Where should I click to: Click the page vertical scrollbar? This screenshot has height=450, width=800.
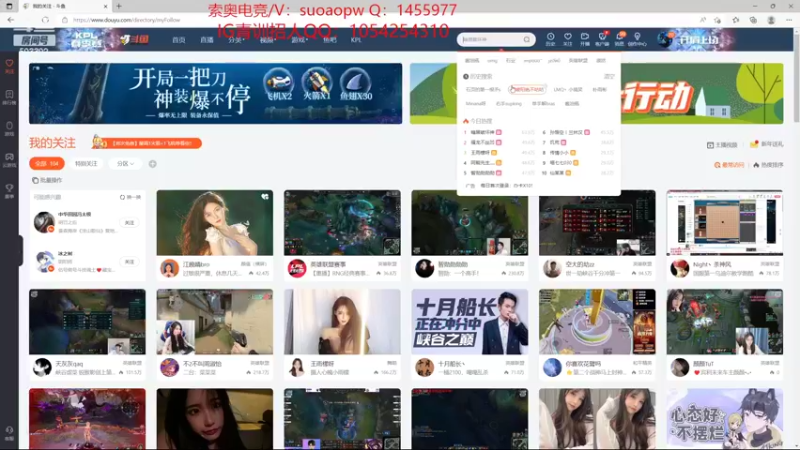click(x=796, y=77)
